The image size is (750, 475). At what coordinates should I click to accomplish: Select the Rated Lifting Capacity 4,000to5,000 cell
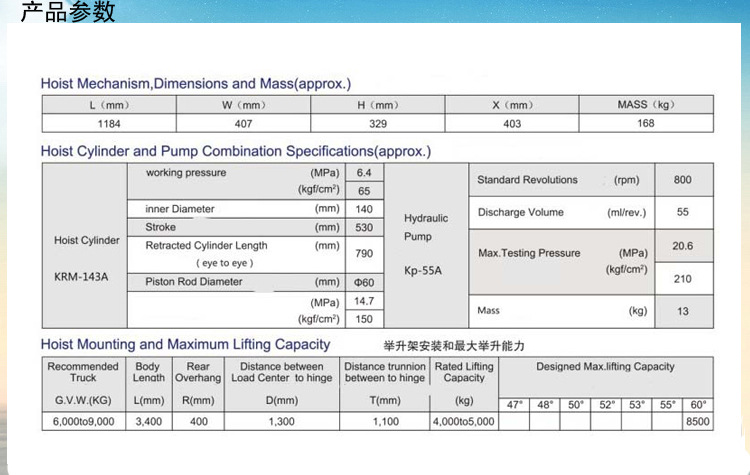463,422
